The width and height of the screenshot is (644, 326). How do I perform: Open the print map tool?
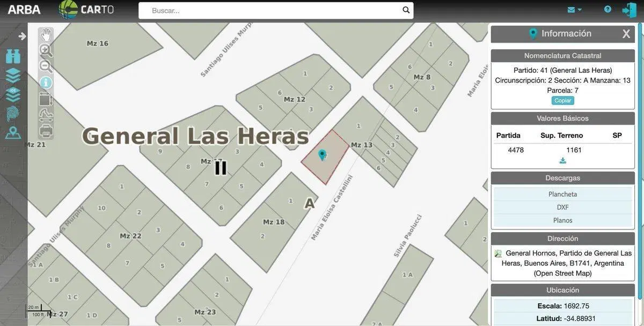point(46,130)
